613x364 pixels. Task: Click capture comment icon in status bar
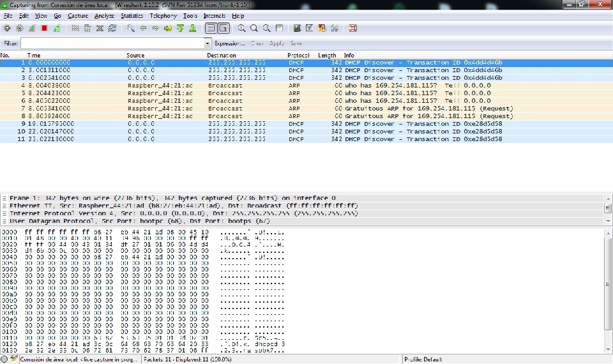(13, 359)
